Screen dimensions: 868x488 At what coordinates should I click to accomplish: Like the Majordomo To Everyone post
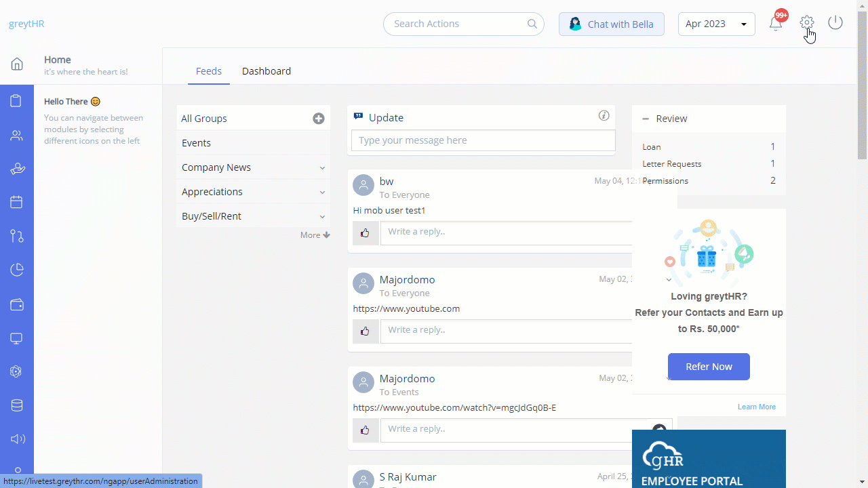click(x=366, y=331)
